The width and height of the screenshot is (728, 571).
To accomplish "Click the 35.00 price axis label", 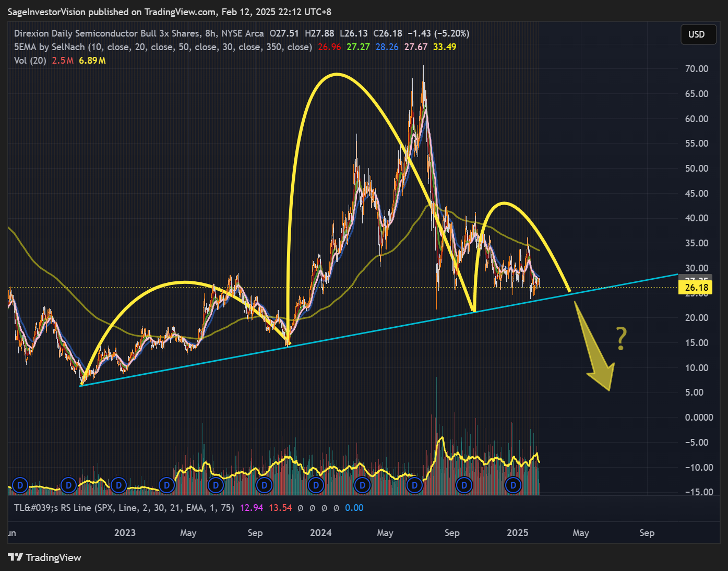I will tap(697, 243).
